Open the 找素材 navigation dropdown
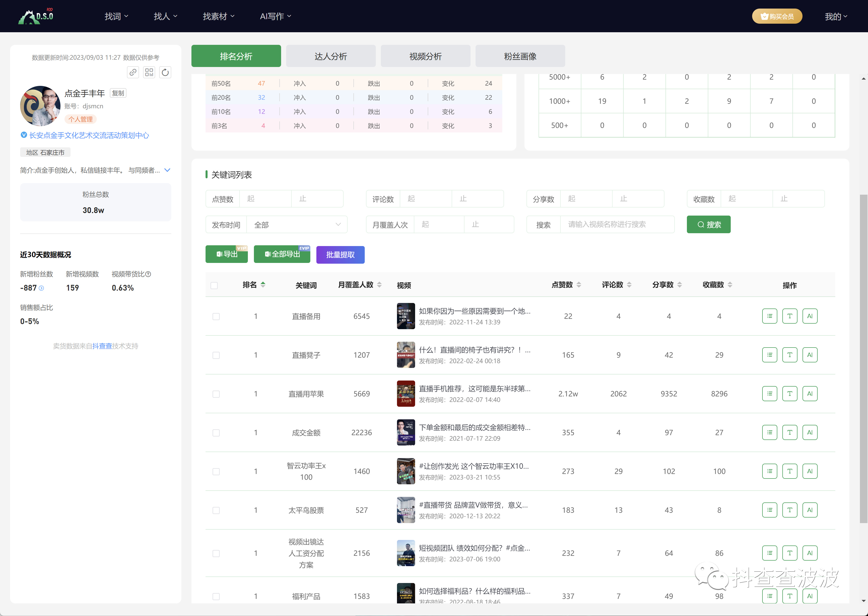This screenshot has height=616, width=868. [219, 16]
